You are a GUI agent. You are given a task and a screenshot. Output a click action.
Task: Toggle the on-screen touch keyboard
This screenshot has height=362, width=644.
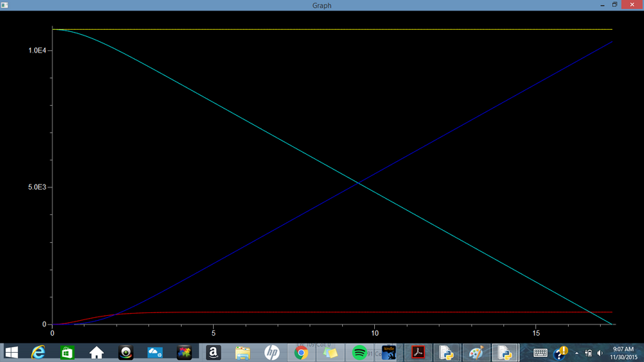click(540, 353)
